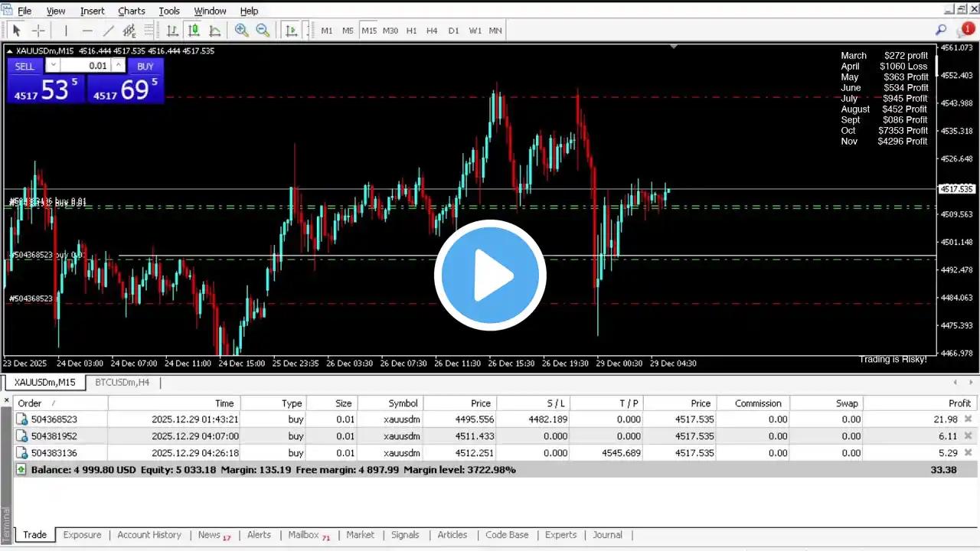Decrease the trade volume with down arrow
The width and height of the screenshot is (980, 551).
[x=53, y=66]
